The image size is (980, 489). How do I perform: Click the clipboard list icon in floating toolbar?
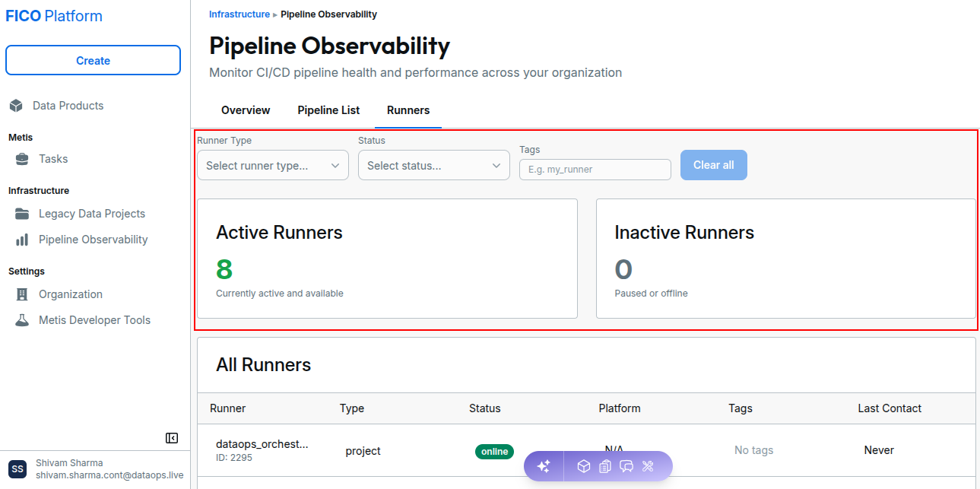click(x=605, y=467)
